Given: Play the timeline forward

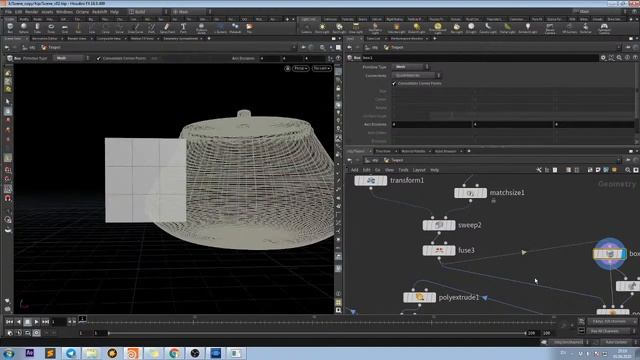Looking at the screenshot, I should pos(36,322).
